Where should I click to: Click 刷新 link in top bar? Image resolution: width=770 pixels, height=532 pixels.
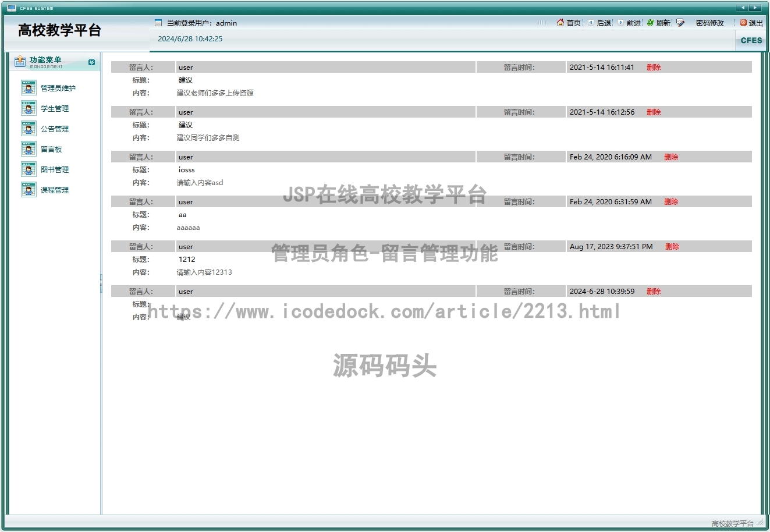click(663, 23)
